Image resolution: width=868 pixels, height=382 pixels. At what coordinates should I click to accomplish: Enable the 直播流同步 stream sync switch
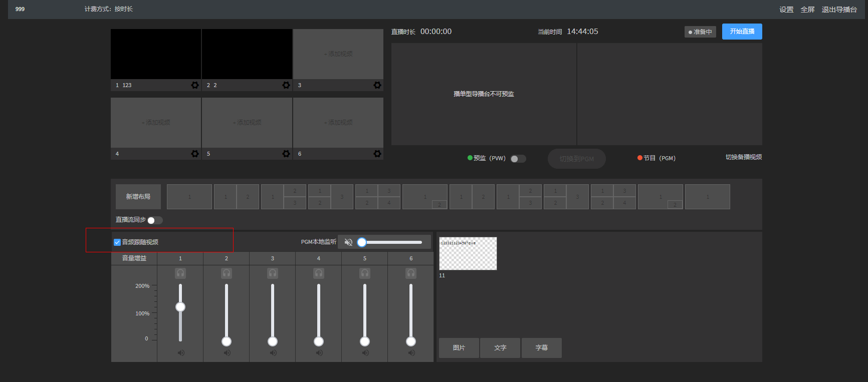coord(154,220)
